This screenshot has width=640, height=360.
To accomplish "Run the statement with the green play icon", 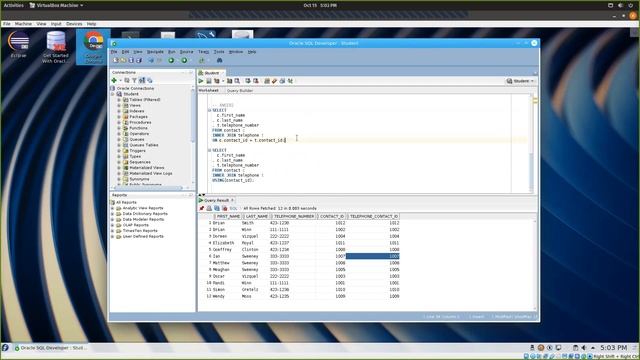I will [201, 81].
